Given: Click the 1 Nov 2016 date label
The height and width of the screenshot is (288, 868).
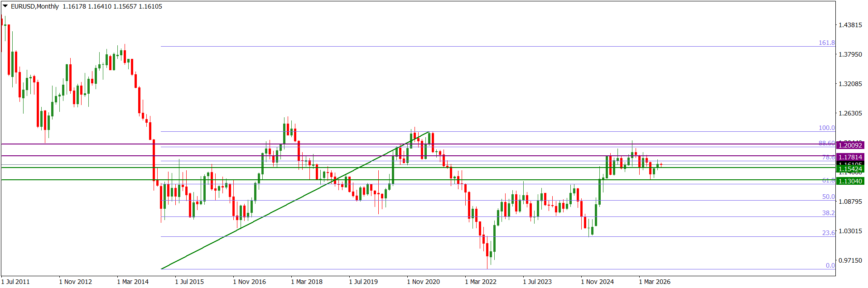Looking at the screenshot, I should pyautogui.click(x=249, y=282).
